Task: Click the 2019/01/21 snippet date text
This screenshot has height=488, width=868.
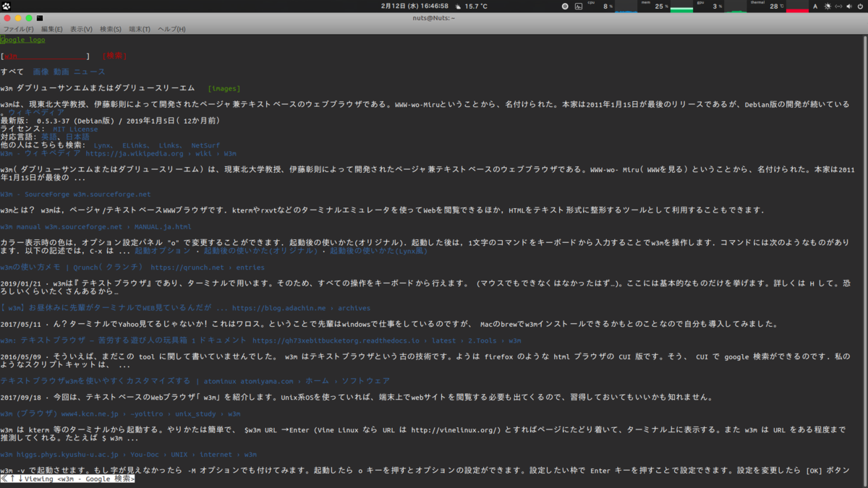Action: pyautogui.click(x=20, y=283)
